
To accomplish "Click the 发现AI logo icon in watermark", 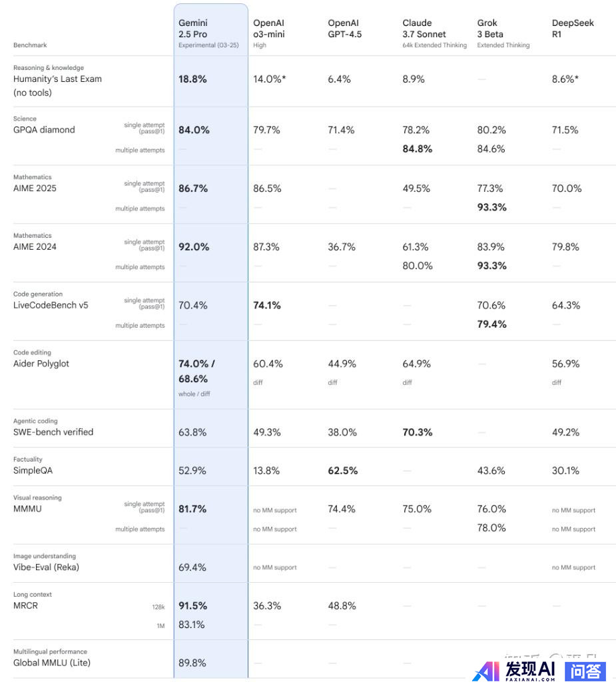I will click(x=486, y=671).
